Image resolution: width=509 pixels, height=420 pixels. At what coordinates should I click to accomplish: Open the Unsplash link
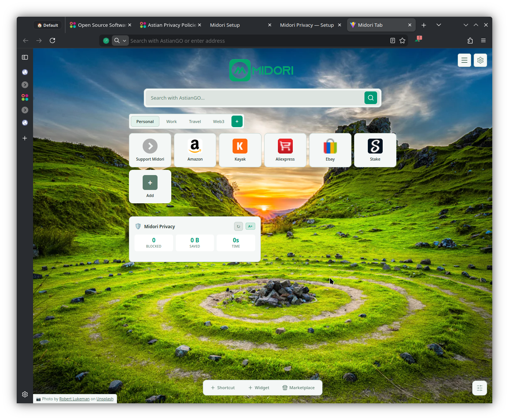tap(105, 399)
